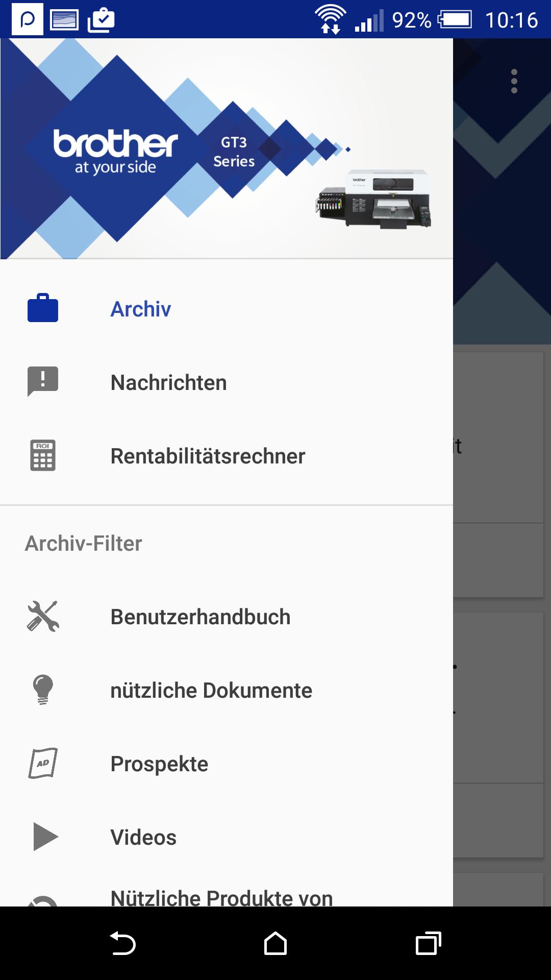Tap the play triangle icon for Videos
Image resolution: width=551 pixels, height=980 pixels.
click(x=46, y=837)
